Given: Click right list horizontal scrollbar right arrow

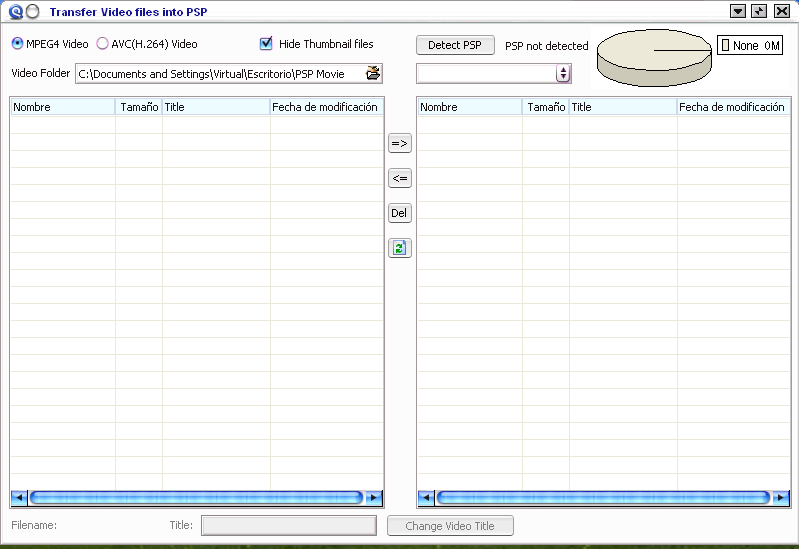Looking at the screenshot, I should 781,498.
